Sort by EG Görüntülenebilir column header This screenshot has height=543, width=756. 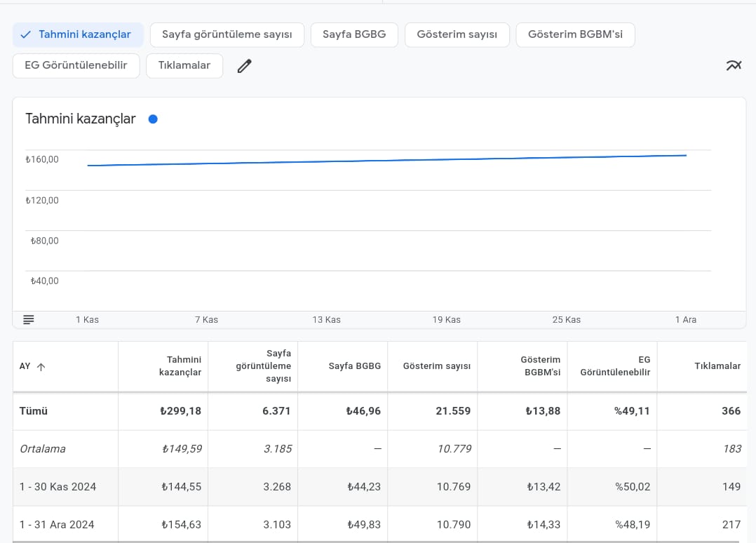click(x=612, y=366)
